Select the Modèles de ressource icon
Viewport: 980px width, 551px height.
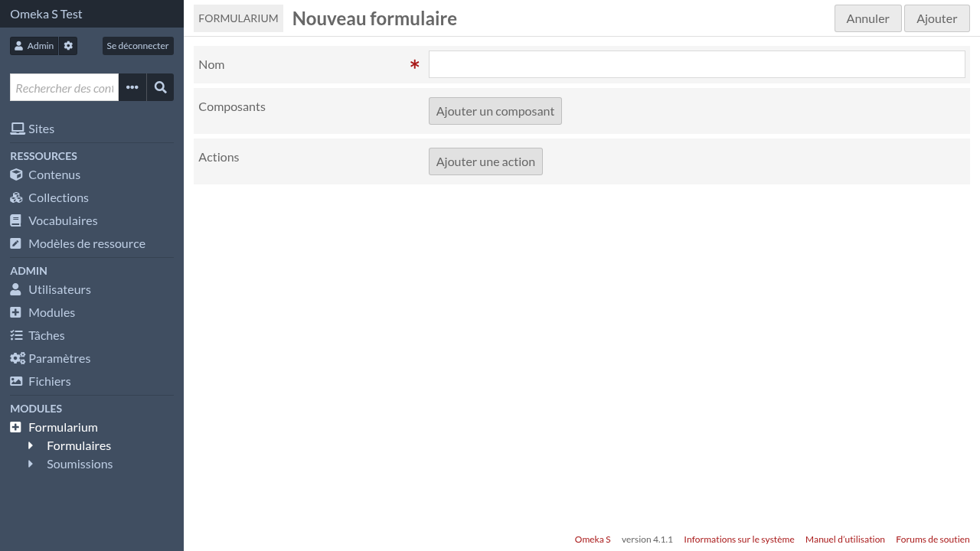(x=16, y=243)
